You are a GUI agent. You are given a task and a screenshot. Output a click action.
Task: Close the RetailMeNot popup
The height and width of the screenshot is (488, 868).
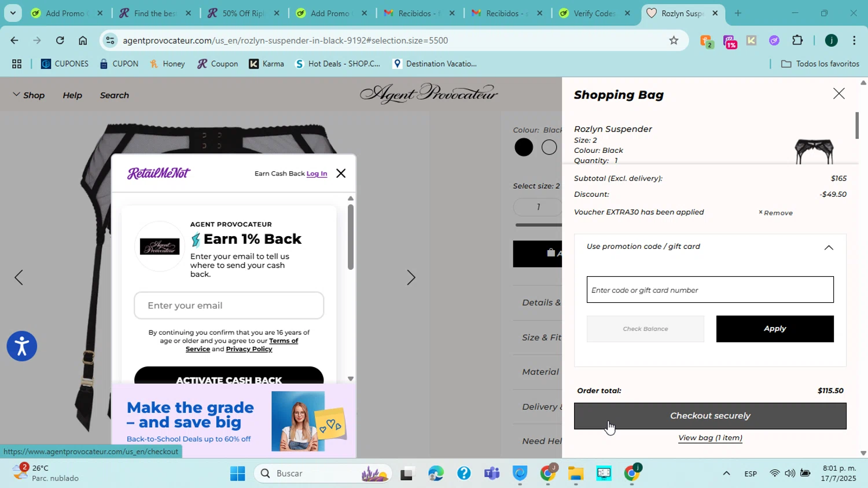tap(341, 173)
